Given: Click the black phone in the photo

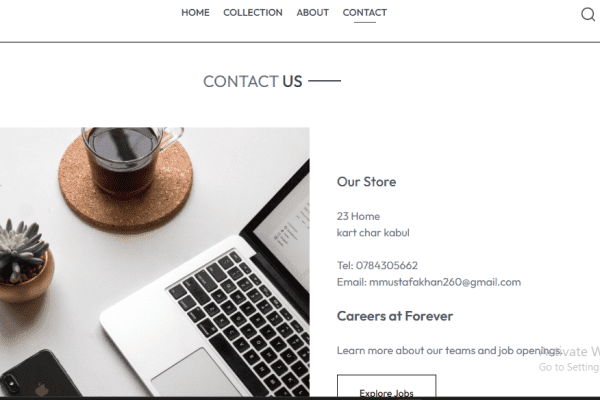Looking at the screenshot, I should click(x=38, y=375).
